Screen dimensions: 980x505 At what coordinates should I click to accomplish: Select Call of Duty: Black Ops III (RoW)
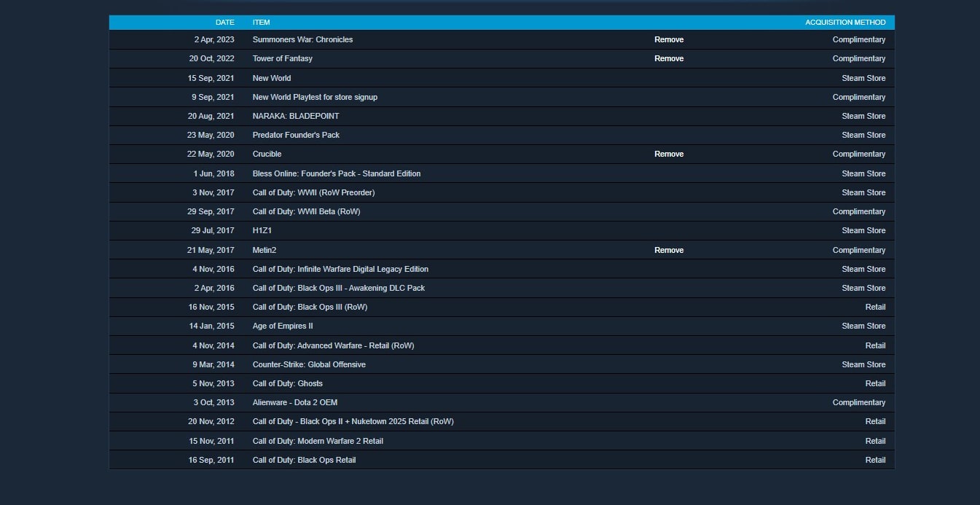tap(310, 307)
